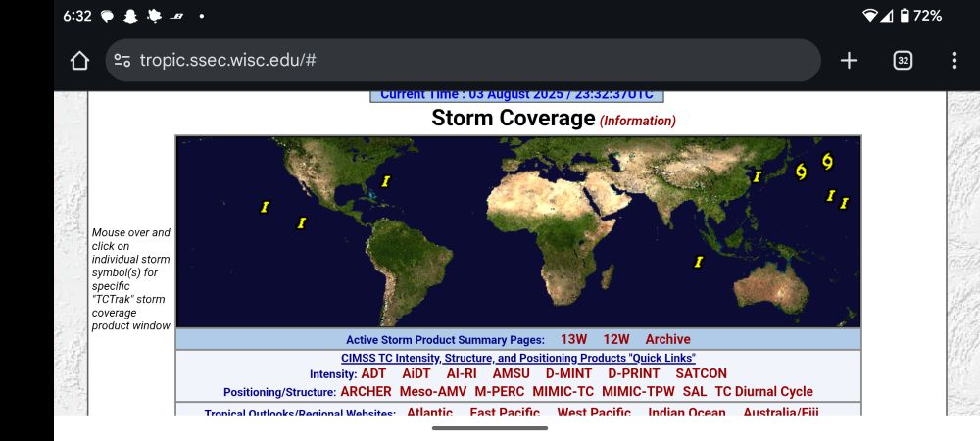Open 12W storm product summary page
The width and height of the screenshot is (980, 441).
616,339
